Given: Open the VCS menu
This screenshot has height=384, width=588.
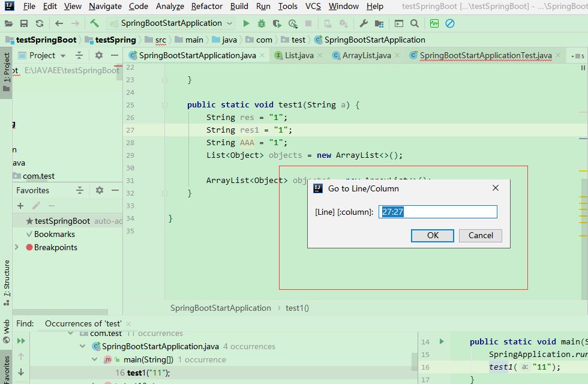Looking at the screenshot, I should pos(313,7).
